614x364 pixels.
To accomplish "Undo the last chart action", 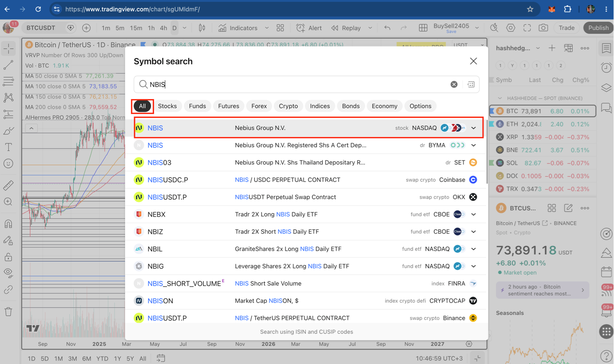I will (x=387, y=28).
